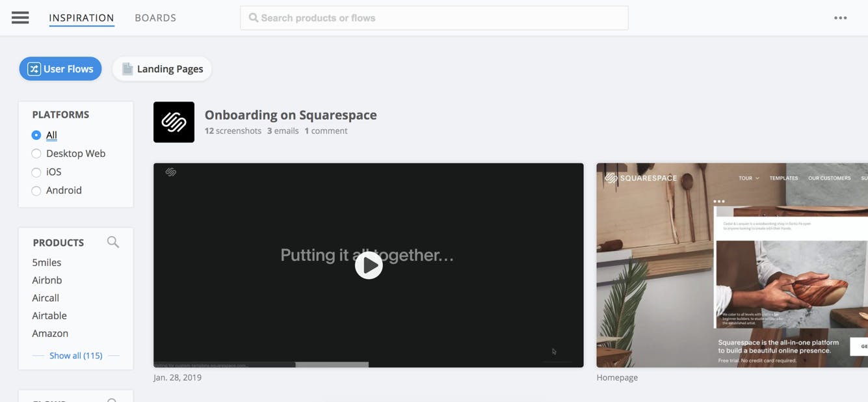Click the Homepage caption text

tap(617, 377)
